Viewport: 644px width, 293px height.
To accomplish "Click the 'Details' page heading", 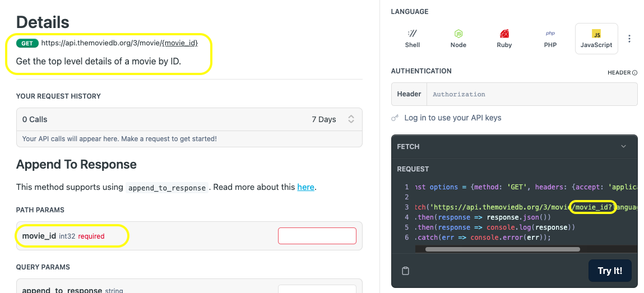I will tap(43, 22).
